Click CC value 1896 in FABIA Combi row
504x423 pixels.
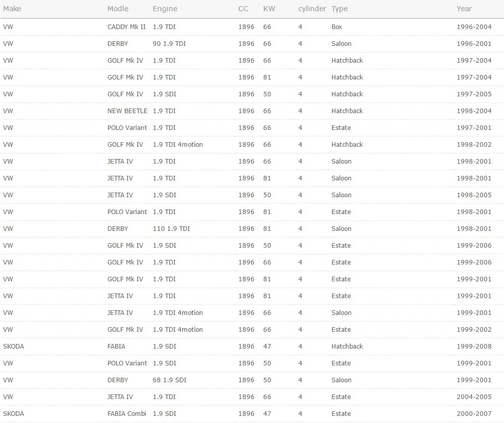click(246, 414)
